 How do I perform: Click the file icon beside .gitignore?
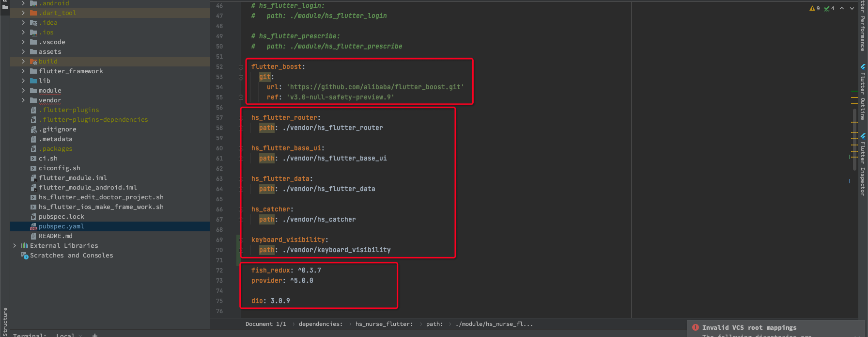pos(33,129)
